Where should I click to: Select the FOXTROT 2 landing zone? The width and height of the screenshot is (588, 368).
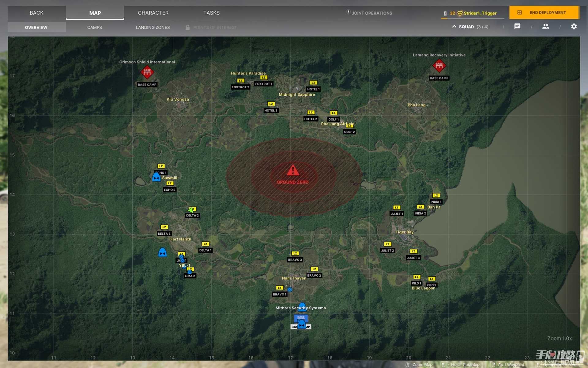click(240, 84)
